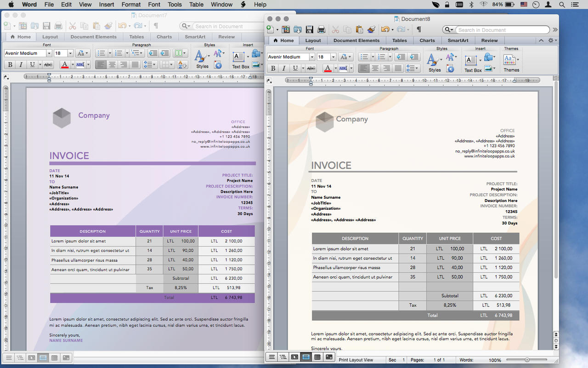Click the Search in Document field in Document8
This screenshot has height=368, width=588.
pos(501,30)
